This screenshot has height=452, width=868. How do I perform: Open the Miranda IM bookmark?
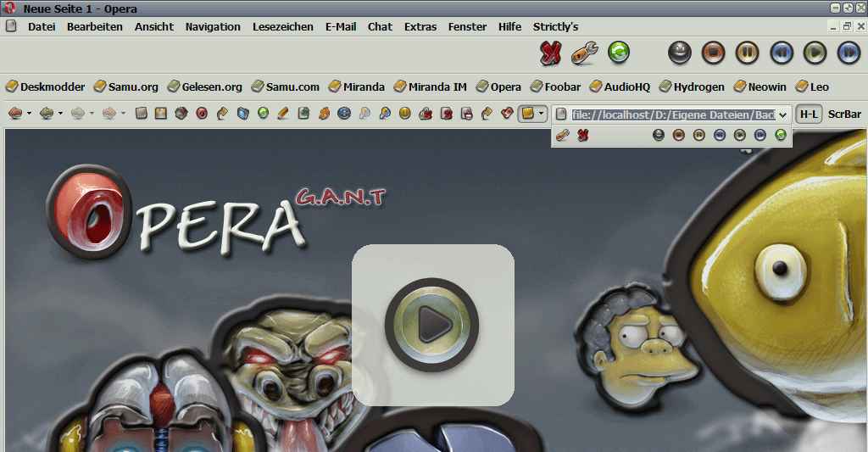[430, 86]
